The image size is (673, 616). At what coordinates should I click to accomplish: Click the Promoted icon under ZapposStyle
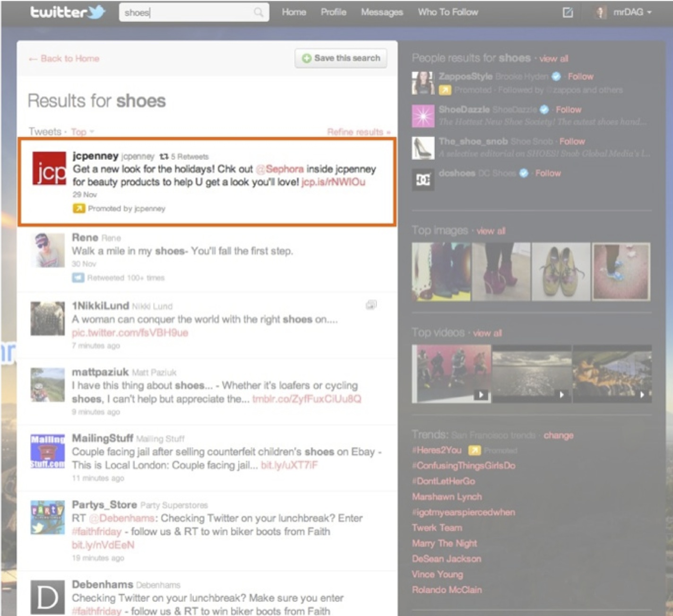point(445,90)
